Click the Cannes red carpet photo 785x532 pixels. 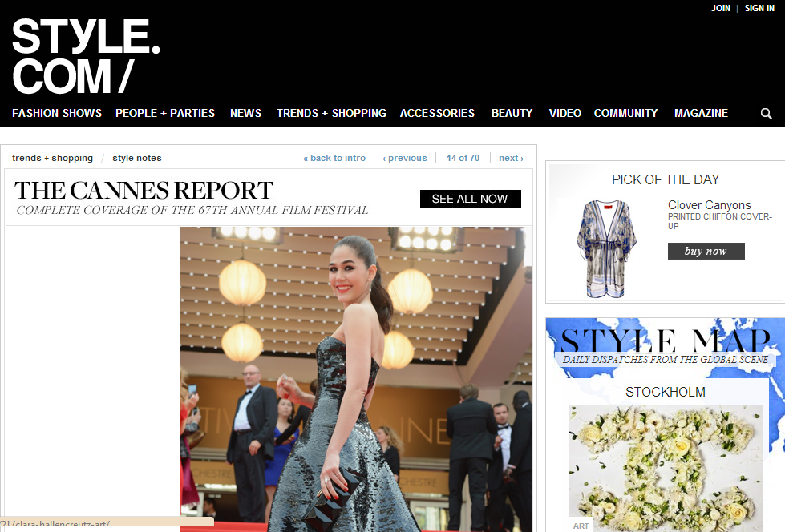(x=356, y=379)
